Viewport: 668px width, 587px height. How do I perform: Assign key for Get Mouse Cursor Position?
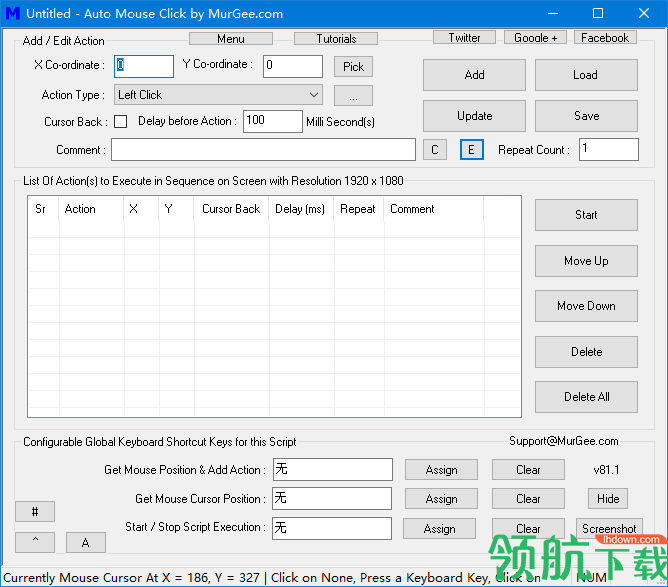441,499
